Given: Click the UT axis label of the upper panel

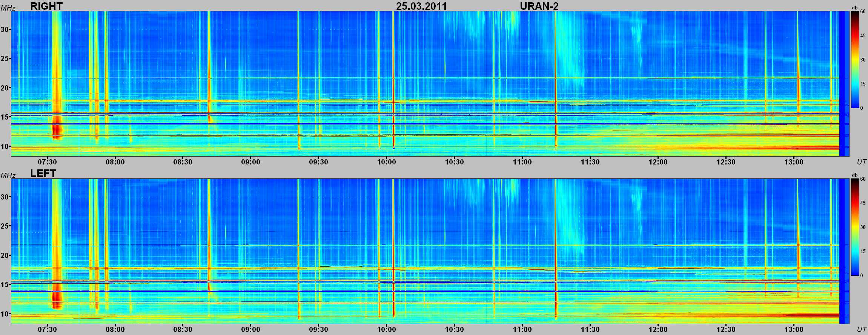Looking at the screenshot, I should 861,162.
